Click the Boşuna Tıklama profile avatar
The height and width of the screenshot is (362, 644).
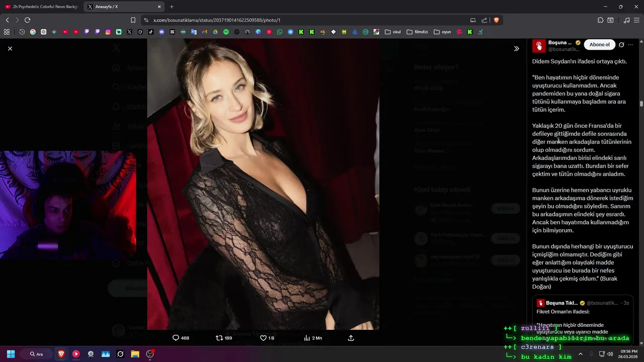point(539,46)
